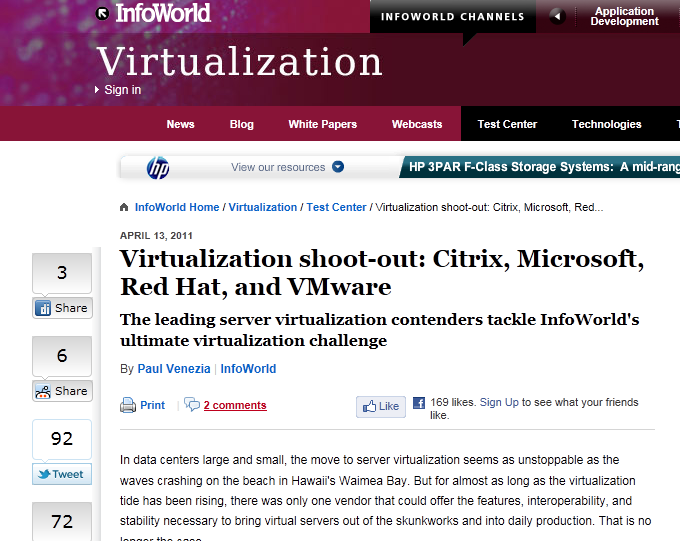Share article on Reddit

tap(62, 391)
